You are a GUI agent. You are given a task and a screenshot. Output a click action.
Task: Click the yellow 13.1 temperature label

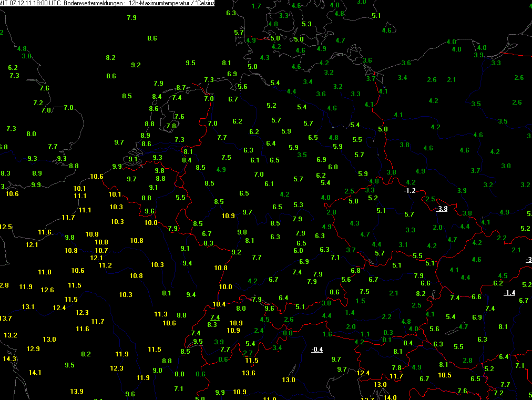click(x=28, y=307)
